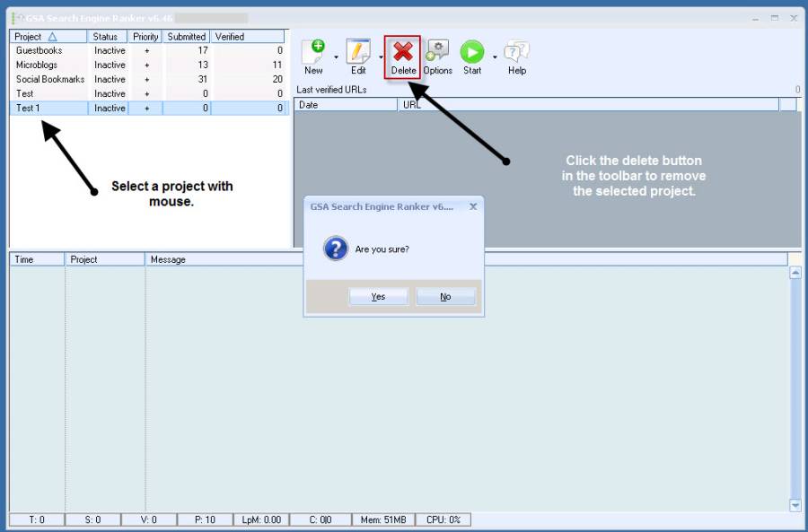Click the Message column header in log
The width and height of the screenshot is (808, 532).
pyautogui.click(x=168, y=259)
